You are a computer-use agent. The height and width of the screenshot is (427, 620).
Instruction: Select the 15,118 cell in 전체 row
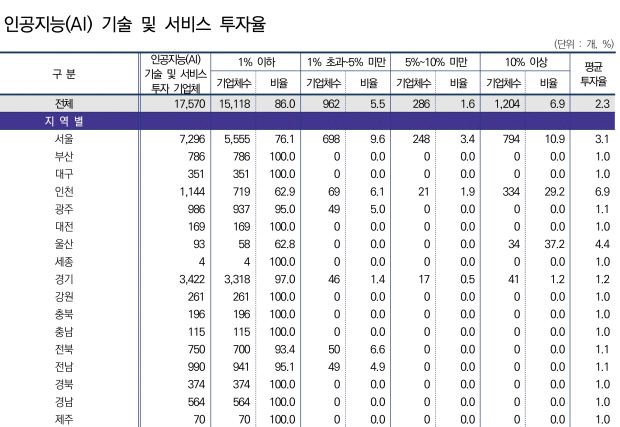point(232,103)
